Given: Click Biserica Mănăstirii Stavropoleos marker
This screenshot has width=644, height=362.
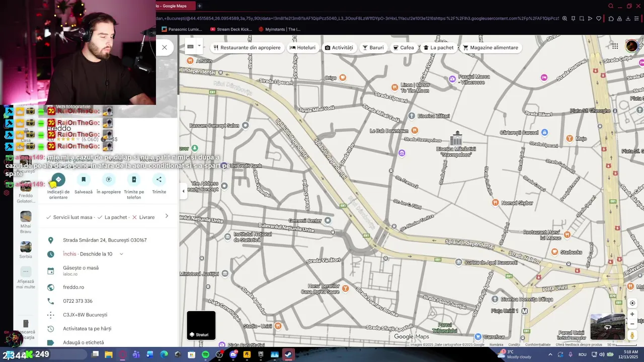Looking at the screenshot, I should click(x=456, y=138).
